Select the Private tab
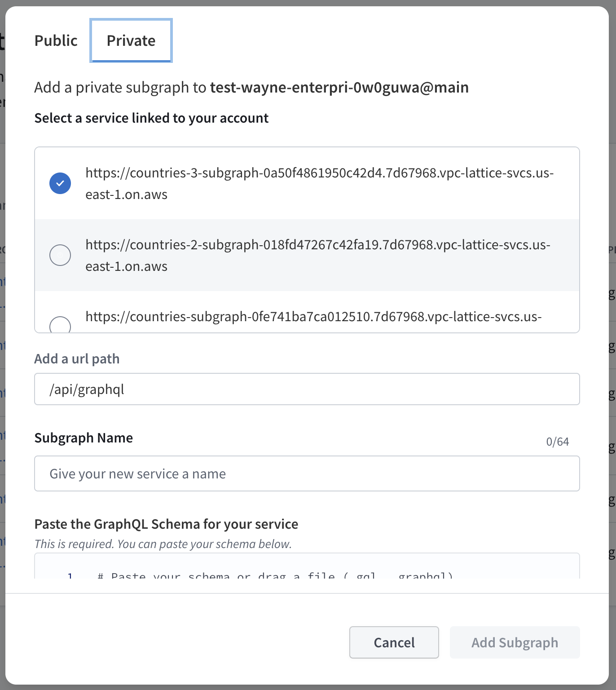 (131, 41)
